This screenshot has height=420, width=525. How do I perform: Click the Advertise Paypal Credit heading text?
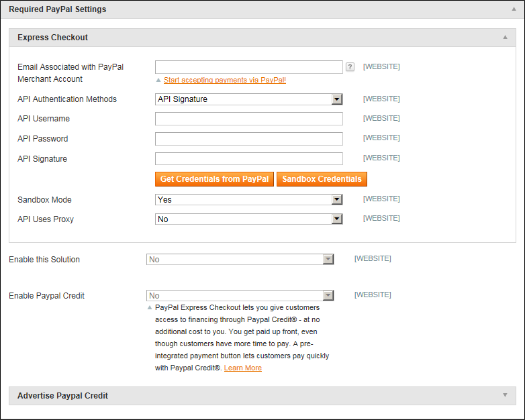pyautogui.click(x=62, y=396)
